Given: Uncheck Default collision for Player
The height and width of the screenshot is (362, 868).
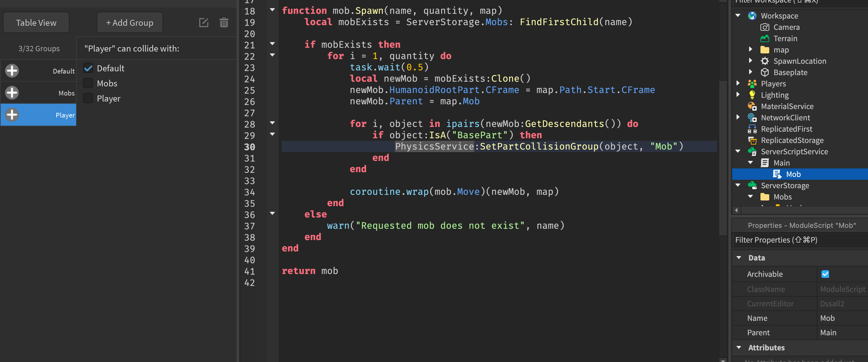Looking at the screenshot, I should point(88,69).
